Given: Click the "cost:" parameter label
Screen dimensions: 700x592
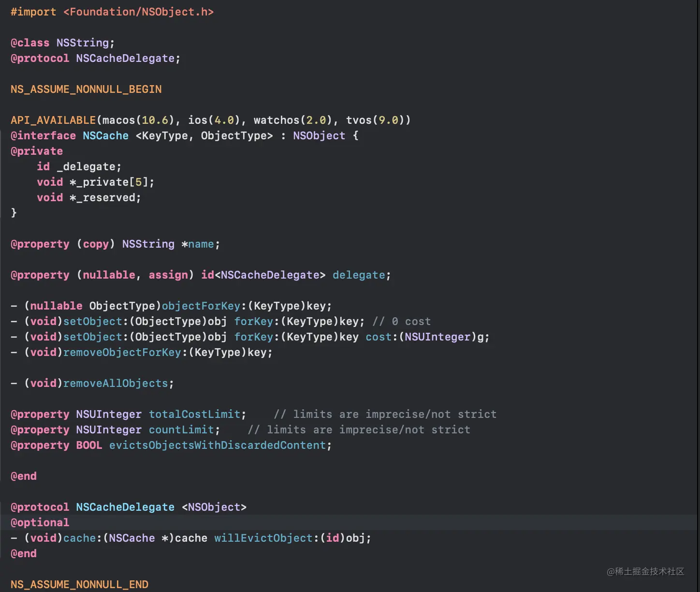Looking at the screenshot, I should pos(382,337).
